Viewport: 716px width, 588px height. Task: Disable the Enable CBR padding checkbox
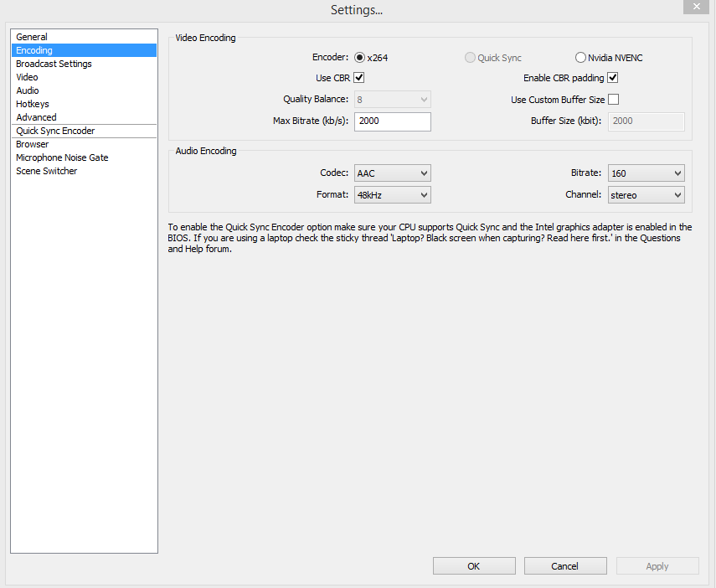pyautogui.click(x=613, y=78)
